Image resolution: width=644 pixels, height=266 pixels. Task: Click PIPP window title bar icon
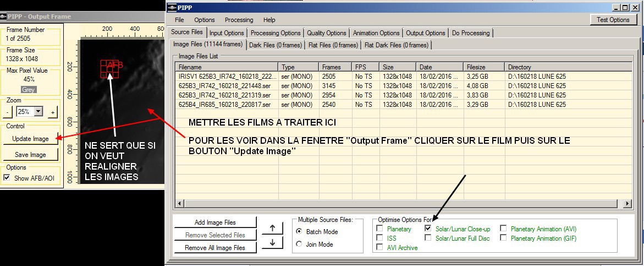(172, 7)
